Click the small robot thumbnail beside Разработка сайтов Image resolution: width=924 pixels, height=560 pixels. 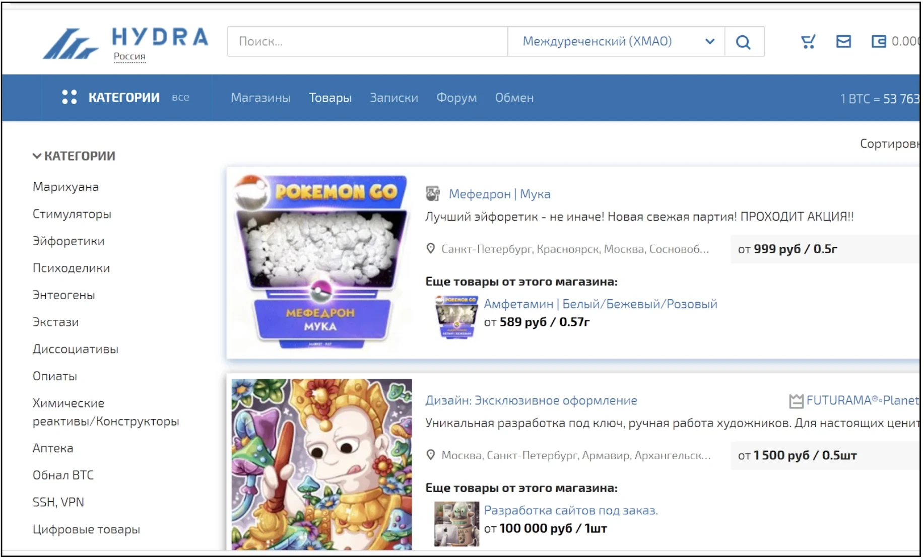pyautogui.click(x=456, y=524)
